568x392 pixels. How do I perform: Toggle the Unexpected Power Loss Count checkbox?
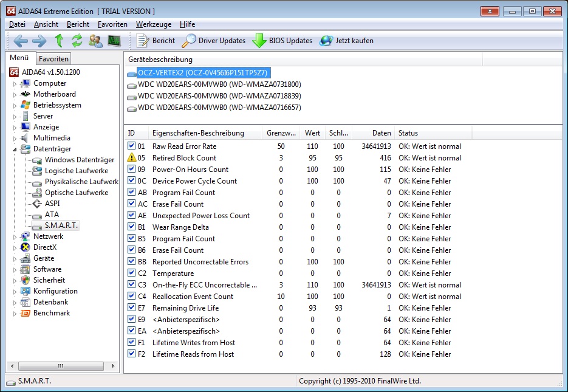[131, 215]
